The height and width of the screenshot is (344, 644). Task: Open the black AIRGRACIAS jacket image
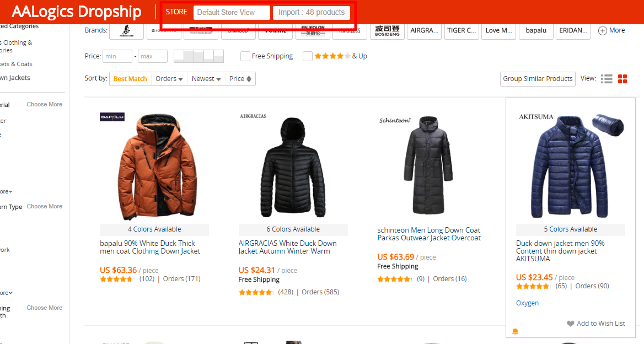coord(293,167)
